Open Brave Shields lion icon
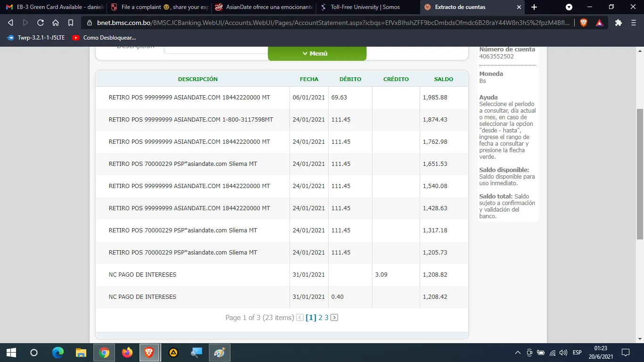The width and height of the screenshot is (644, 362). [x=584, y=23]
